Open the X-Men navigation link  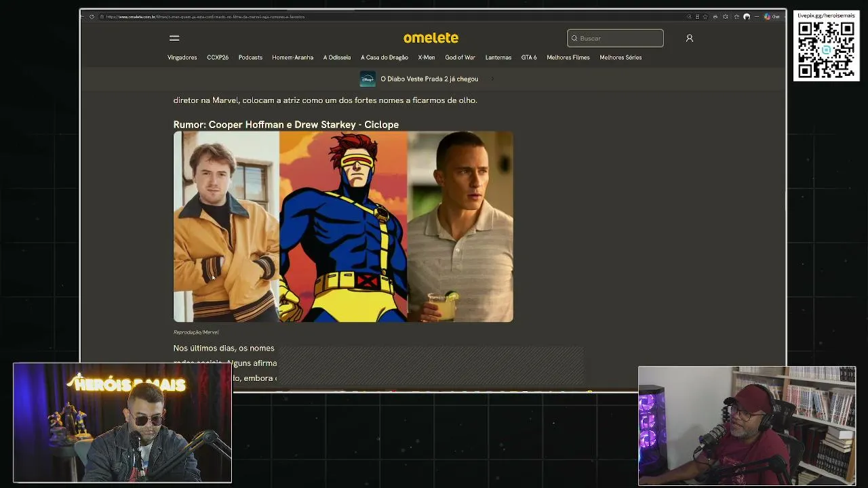click(x=427, y=58)
